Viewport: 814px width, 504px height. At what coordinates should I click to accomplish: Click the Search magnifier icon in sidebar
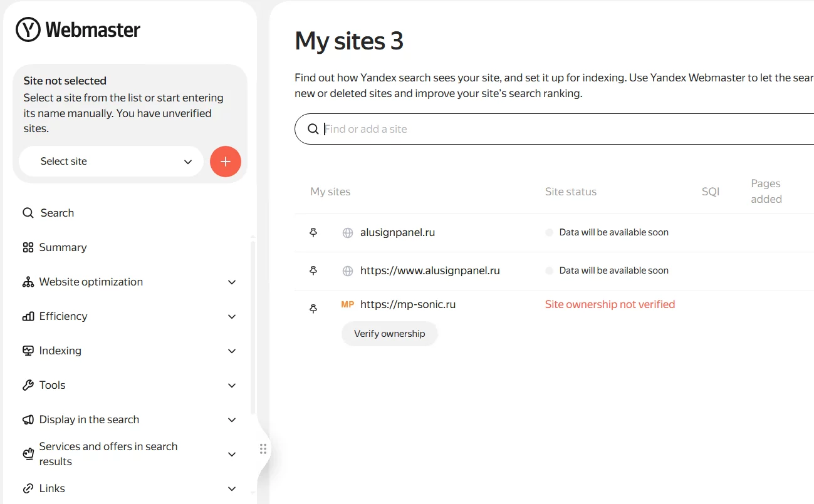[28, 213]
